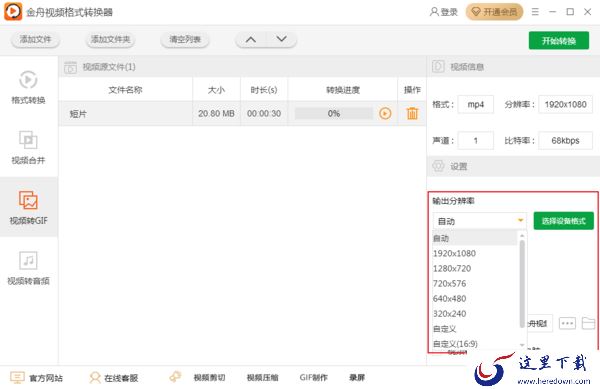Choose 720x576 in resolution list

[475, 283]
